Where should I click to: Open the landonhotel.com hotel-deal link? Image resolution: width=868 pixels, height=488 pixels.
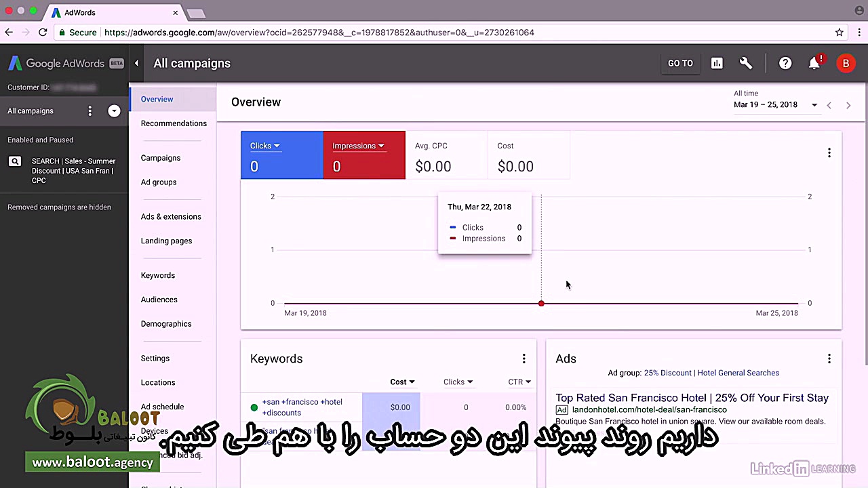coord(650,409)
